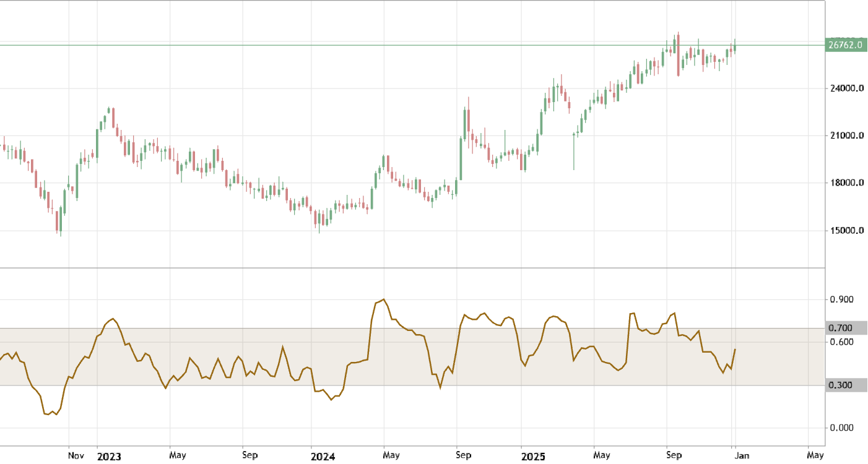Click the Jan month label on time axis
This screenshot has height=464, width=868.
(x=742, y=455)
